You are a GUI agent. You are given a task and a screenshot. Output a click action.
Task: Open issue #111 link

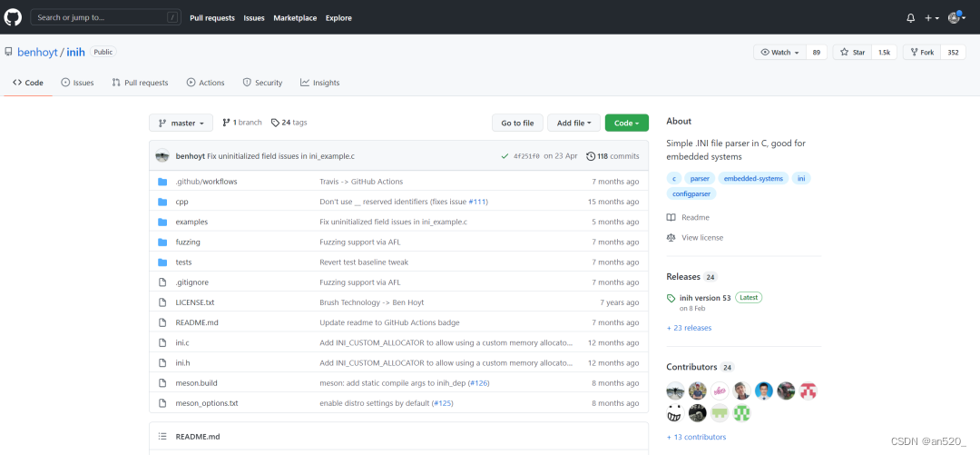pyautogui.click(x=477, y=202)
